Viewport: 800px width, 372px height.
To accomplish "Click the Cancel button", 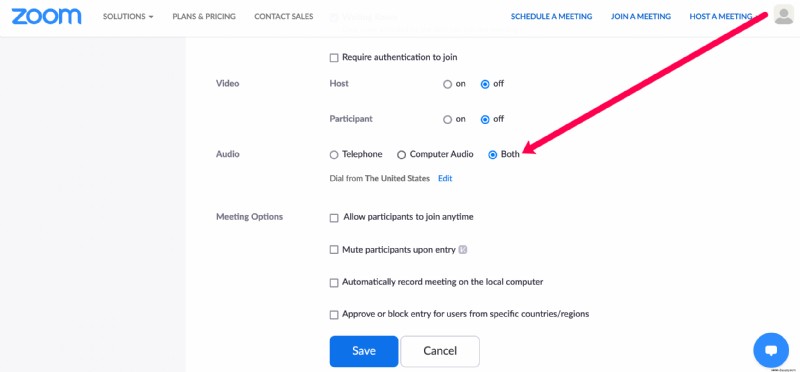I will [x=440, y=351].
